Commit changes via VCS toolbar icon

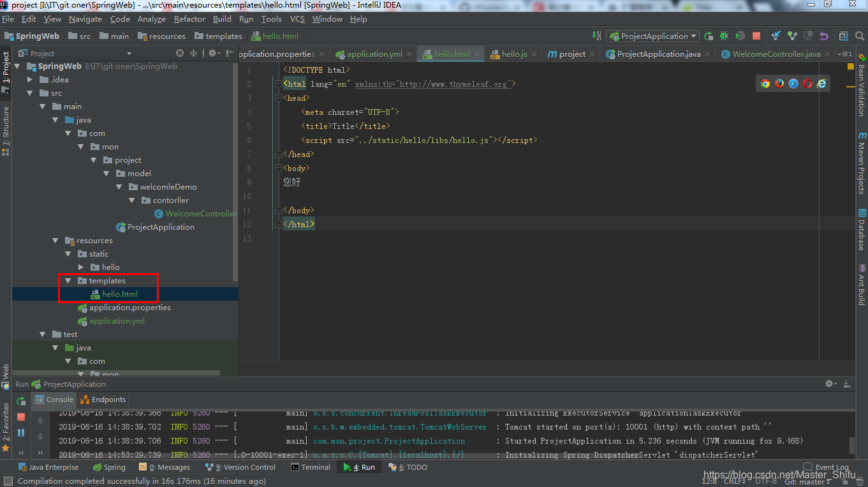pyautogui.click(x=792, y=36)
